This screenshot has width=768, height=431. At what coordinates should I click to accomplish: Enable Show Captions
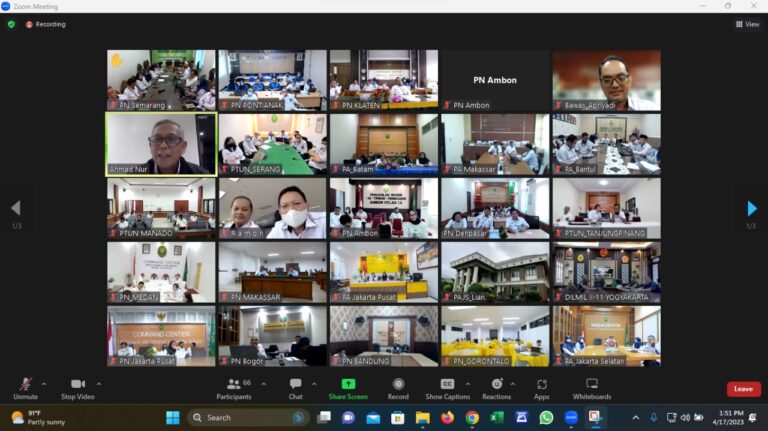click(x=447, y=384)
